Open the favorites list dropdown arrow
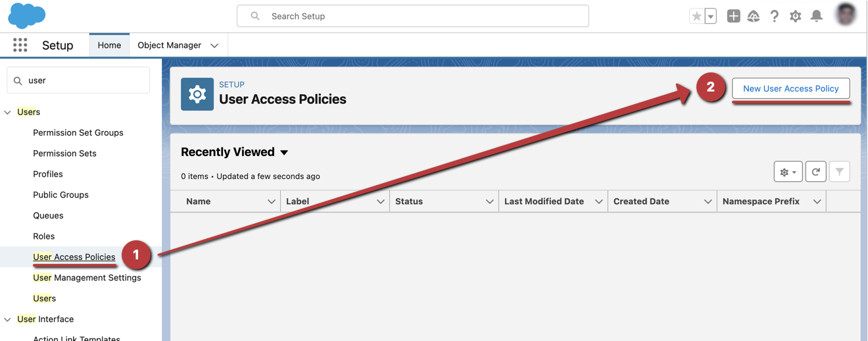Image resolution: width=868 pixels, height=341 pixels. click(711, 16)
